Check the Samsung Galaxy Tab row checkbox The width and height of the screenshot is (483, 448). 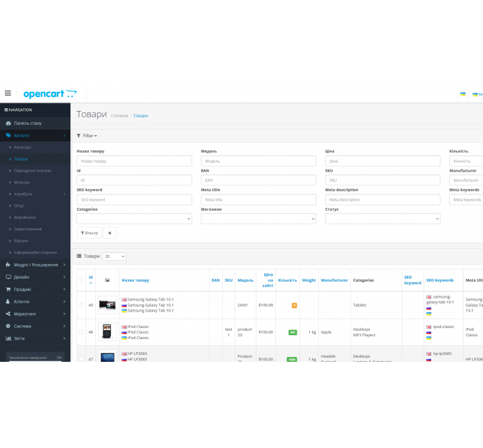pyautogui.click(x=81, y=305)
